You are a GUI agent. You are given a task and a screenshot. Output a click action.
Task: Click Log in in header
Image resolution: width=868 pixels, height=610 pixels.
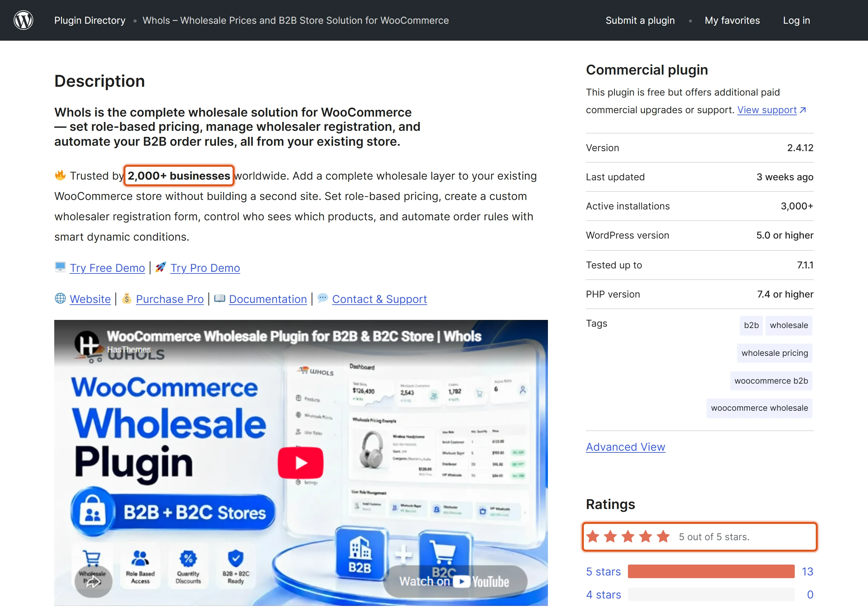click(796, 20)
